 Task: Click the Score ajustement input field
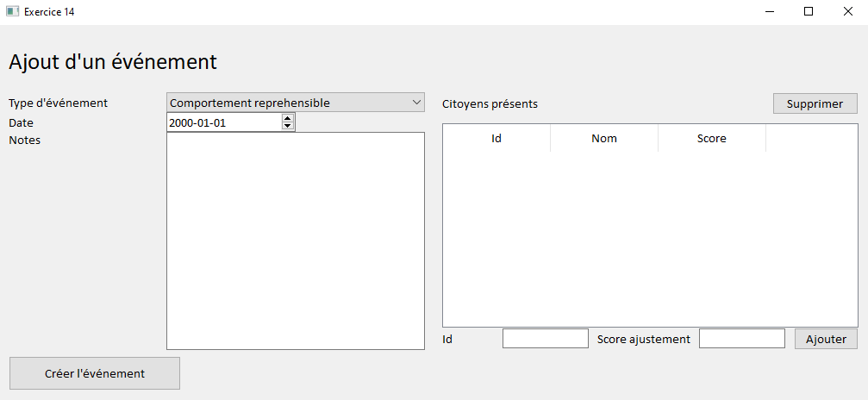coord(742,339)
